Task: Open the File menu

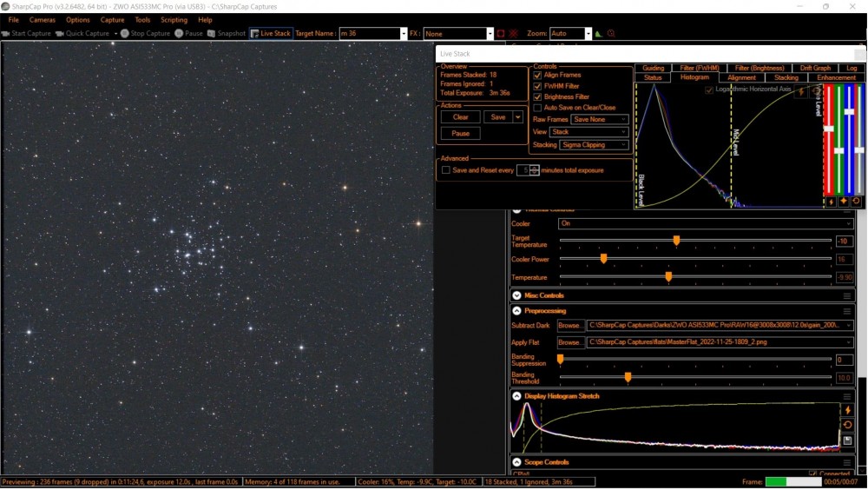Action: 13,20
